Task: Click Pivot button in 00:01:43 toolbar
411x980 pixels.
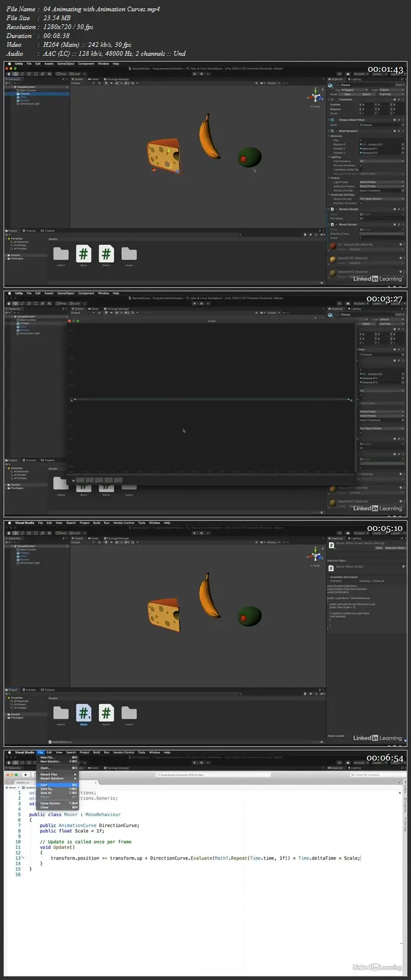Action: pyautogui.click(x=62, y=74)
